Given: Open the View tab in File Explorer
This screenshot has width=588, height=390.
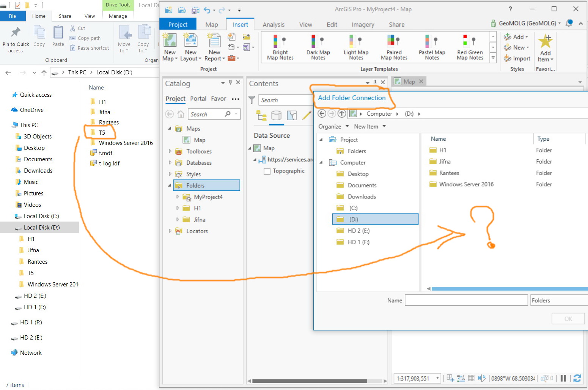Looking at the screenshot, I should [x=90, y=16].
